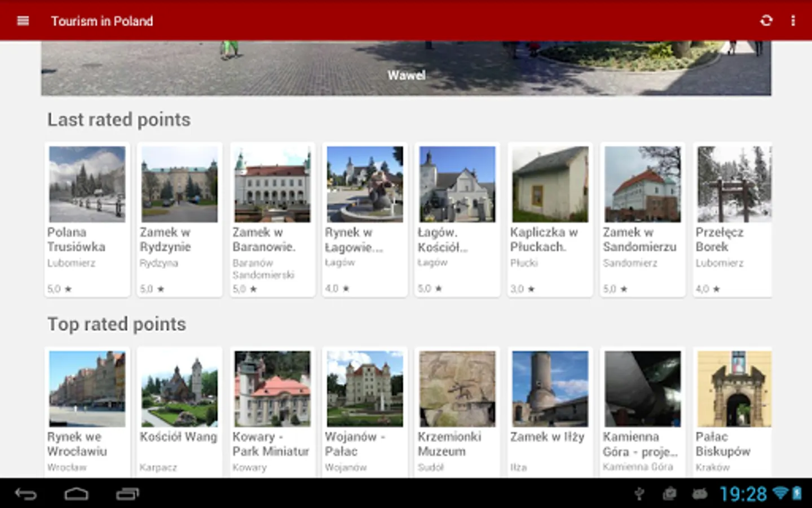Select the Zamek w Rydzynie title
Viewport: 812px width, 508px height.
[x=165, y=239]
